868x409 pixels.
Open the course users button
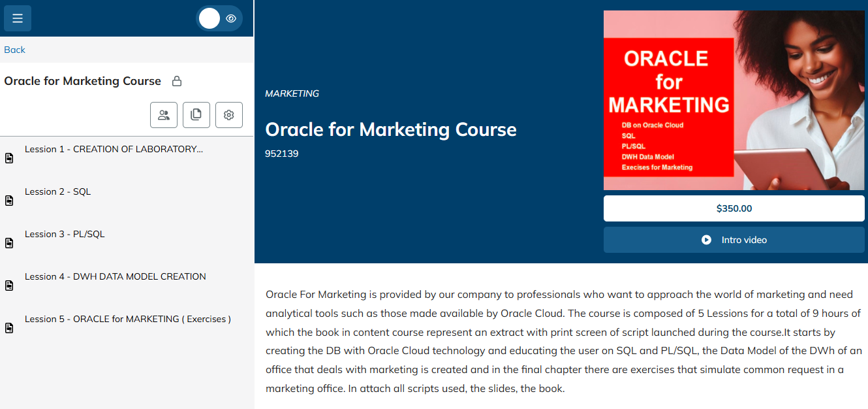(164, 115)
